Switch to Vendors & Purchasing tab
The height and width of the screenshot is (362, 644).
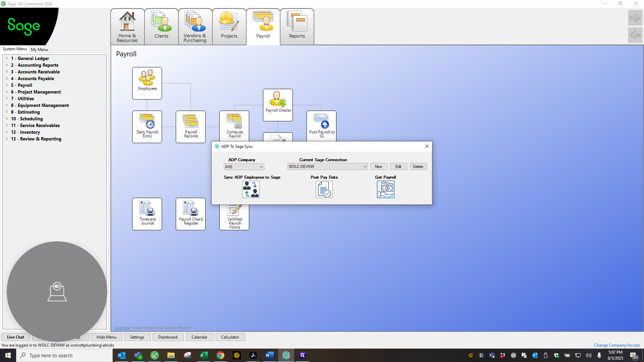point(195,27)
